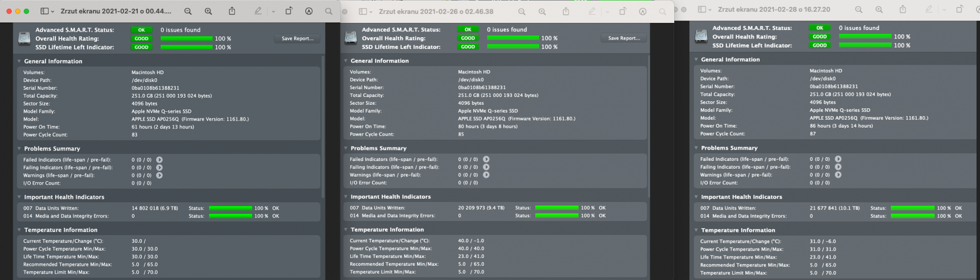Zoom in on the 2021-02-26 screenshot window
Image resolution: width=980 pixels, height=280 pixels.
542,11
